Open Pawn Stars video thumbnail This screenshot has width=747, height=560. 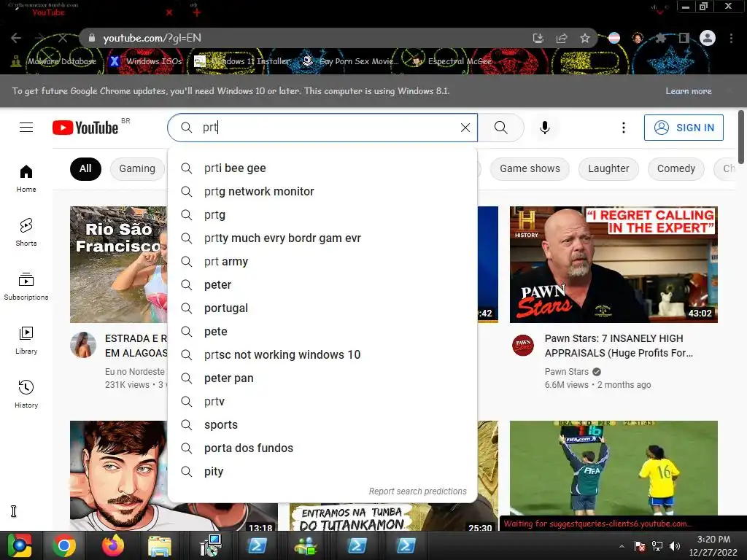614,265
